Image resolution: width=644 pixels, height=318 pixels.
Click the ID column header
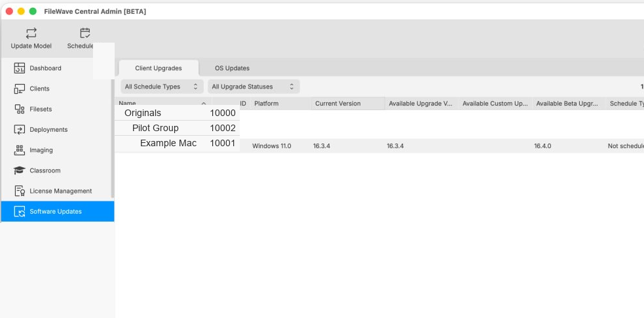[x=243, y=104]
